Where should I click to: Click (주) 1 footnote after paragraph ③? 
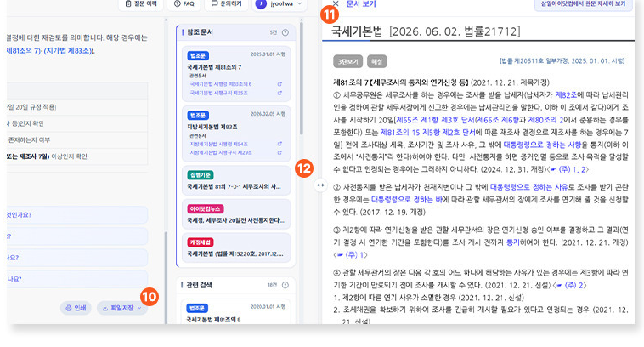350,255
